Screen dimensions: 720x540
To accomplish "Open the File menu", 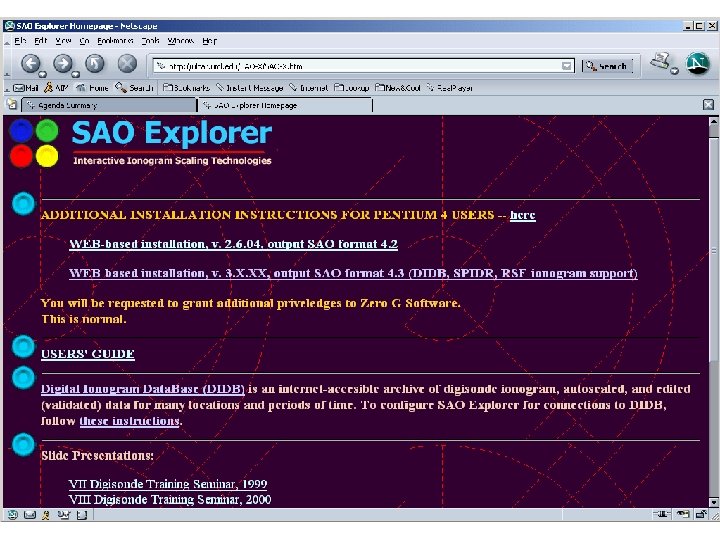I will (20, 40).
